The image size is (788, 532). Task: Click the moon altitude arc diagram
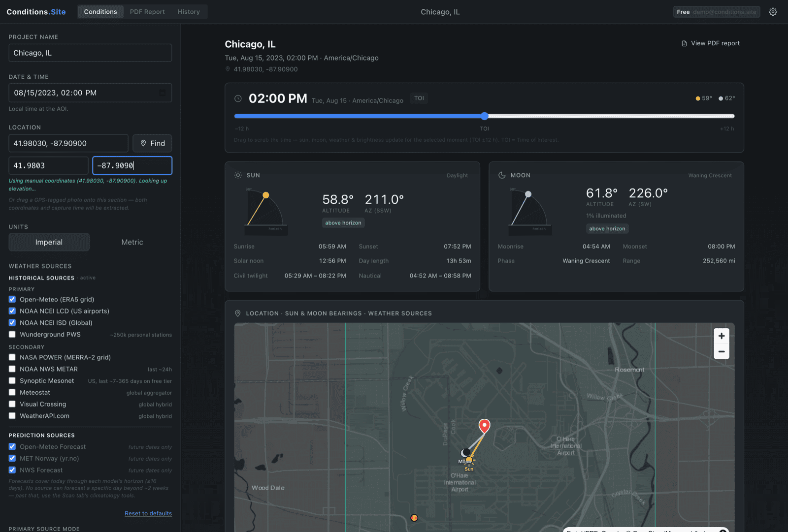tap(530, 211)
